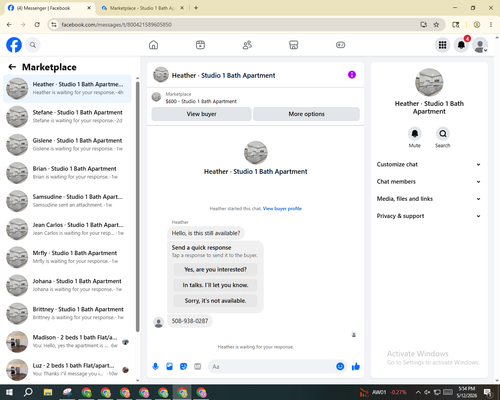The image size is (500, 400).
Task: Open the Gislene conversation
Action: 67,144
